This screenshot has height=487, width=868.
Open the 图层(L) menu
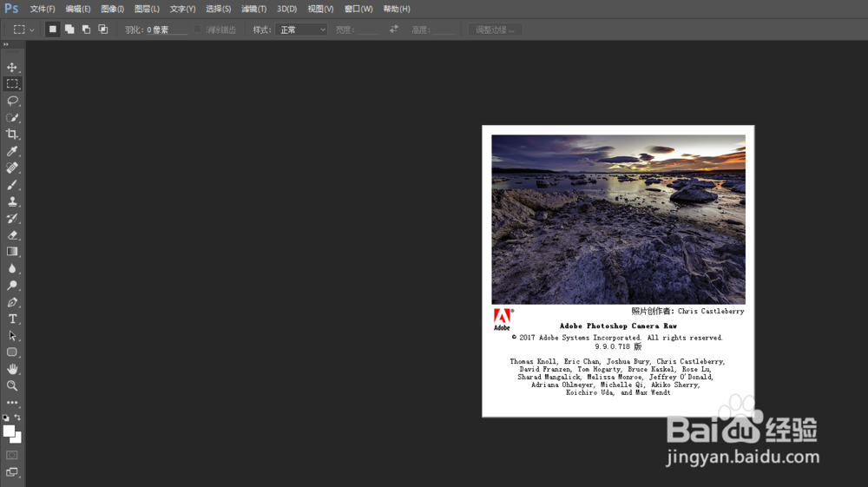coord(148,9)
